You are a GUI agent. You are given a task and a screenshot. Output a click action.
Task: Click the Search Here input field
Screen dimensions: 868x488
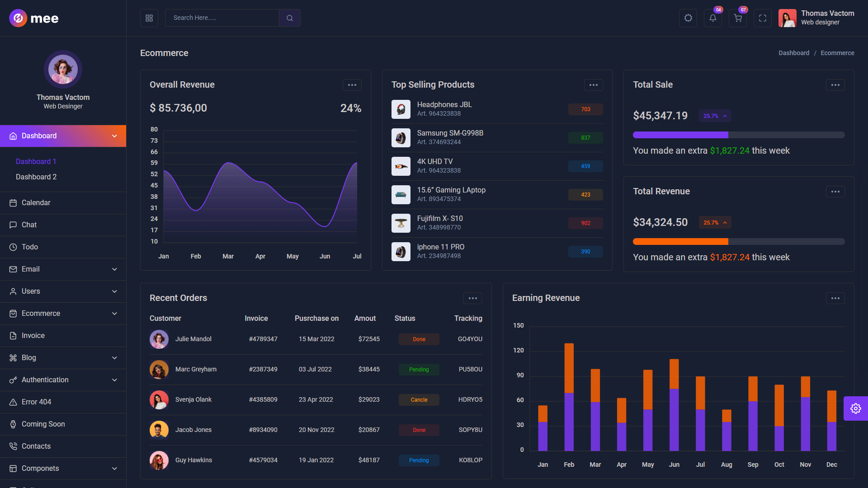point(222,18)
